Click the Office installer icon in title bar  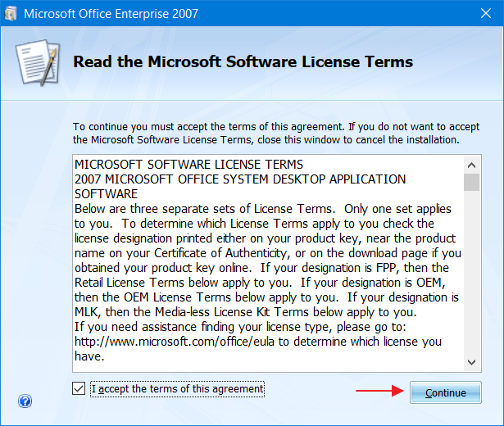tap(11, 13)
